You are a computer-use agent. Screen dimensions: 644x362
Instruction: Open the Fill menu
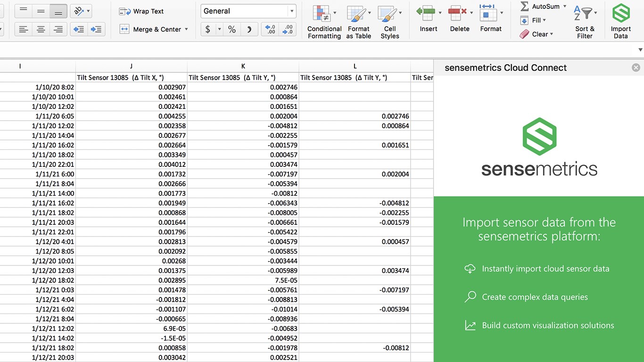click(533, 20)
